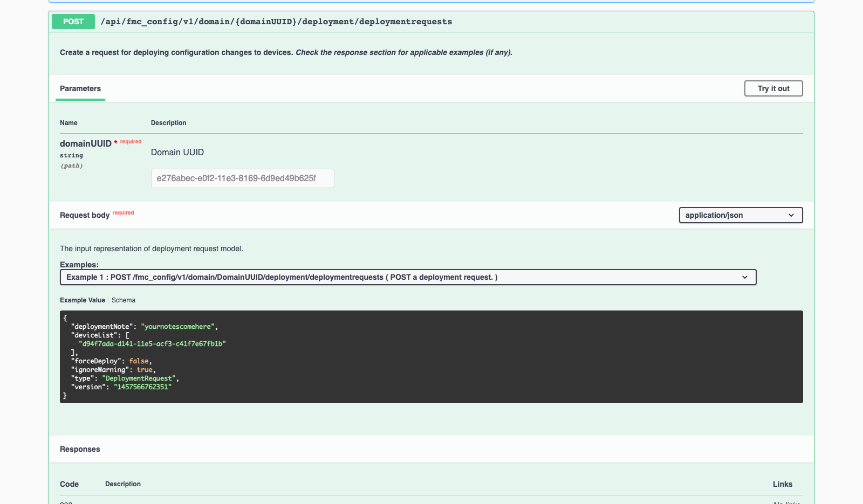Click the "DeploymentRequest" type value
The height and width of the screenshot is (504, 863).
139,378
